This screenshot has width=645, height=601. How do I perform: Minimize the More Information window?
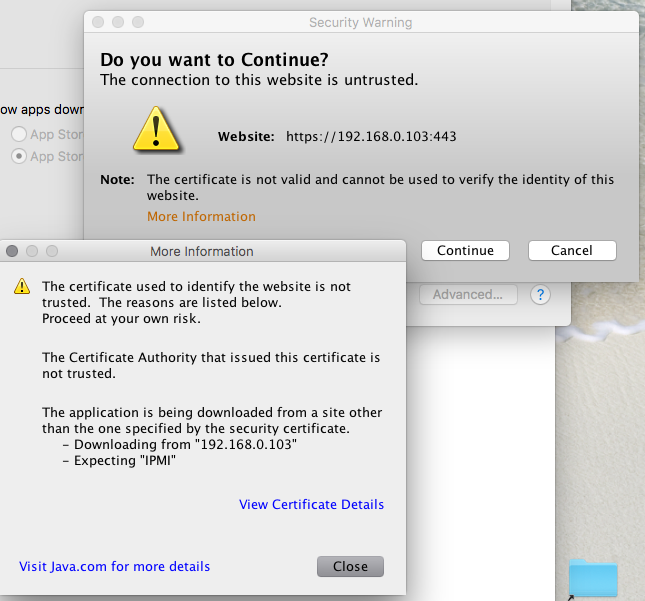[x=32, y=251]
